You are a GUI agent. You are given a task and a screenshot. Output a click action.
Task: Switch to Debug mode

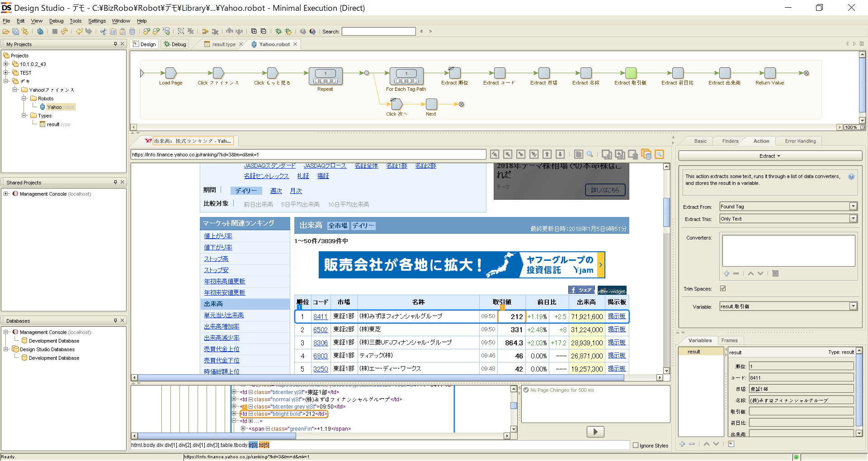coord(175,44)
